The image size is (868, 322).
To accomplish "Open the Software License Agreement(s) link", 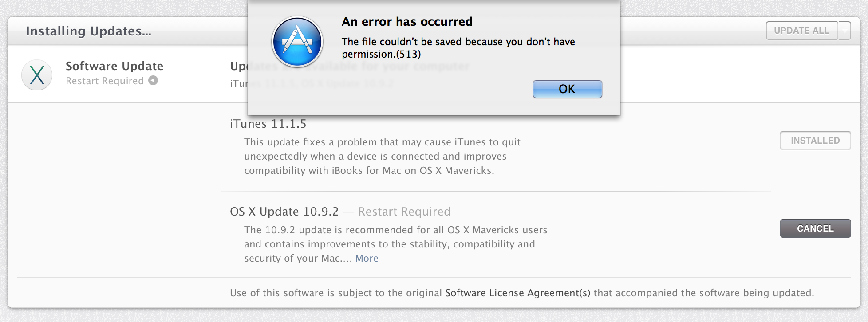I will [517, 293].
